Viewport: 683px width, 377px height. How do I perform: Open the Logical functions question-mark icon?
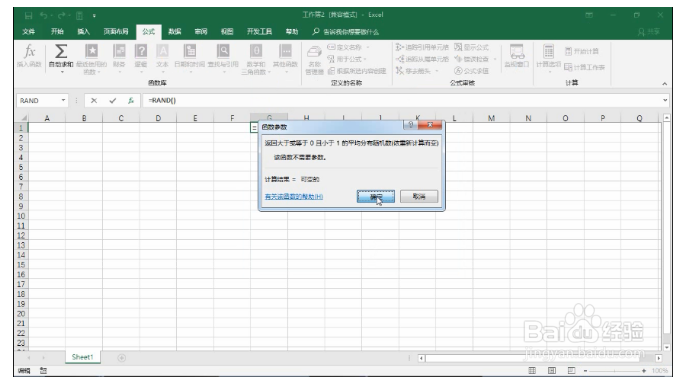[141, 51]
